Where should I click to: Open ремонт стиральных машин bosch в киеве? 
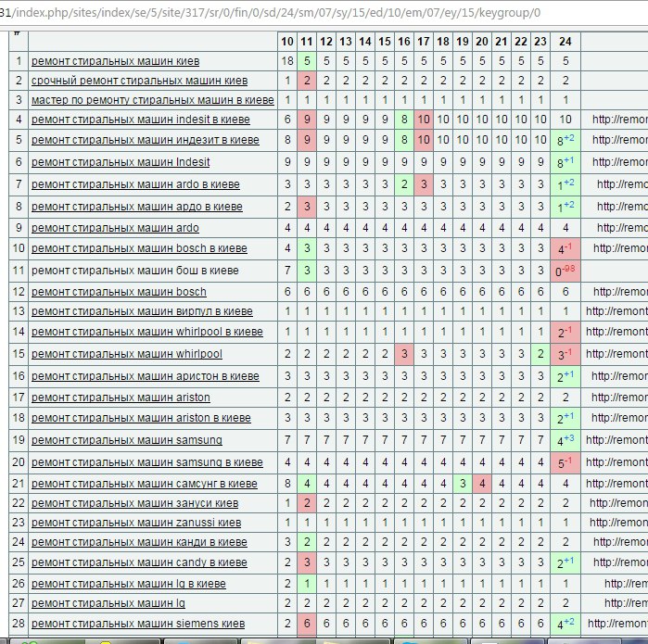point(139,248)
